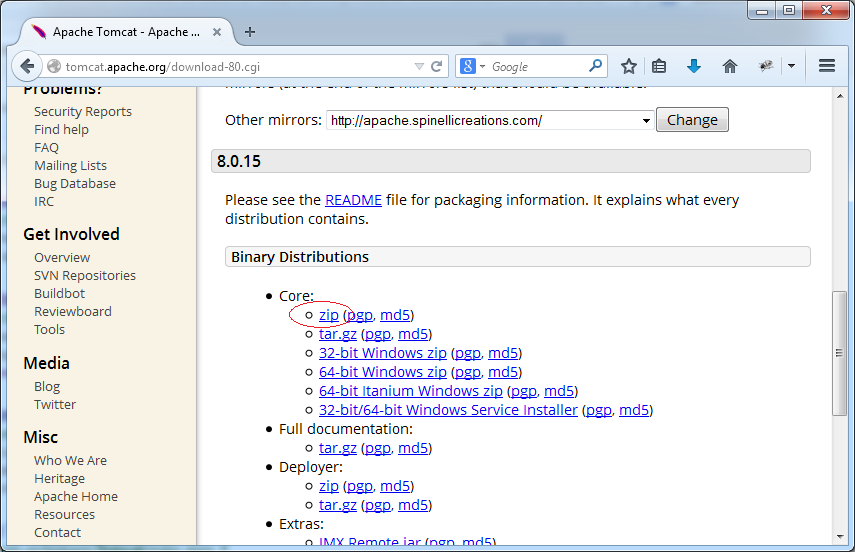Click the Binary Distributions heading
855x552 pixels.
click(517, 257)
